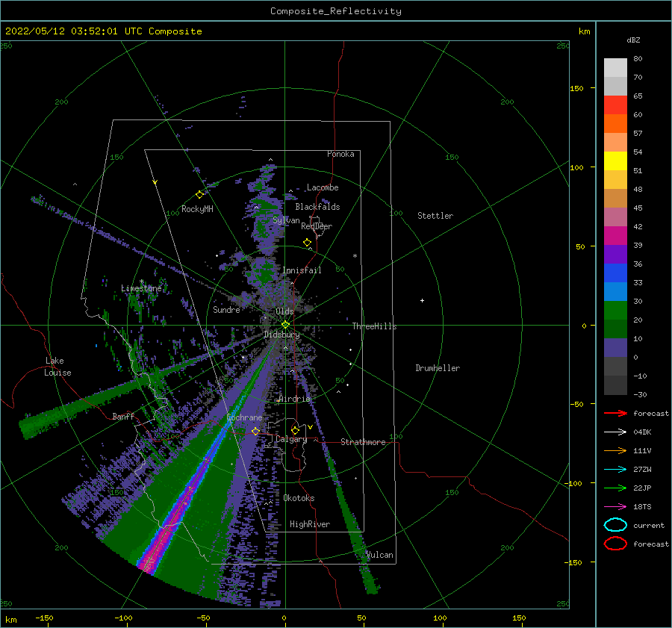Click the 150 tick on right axis

click(576, 88)
